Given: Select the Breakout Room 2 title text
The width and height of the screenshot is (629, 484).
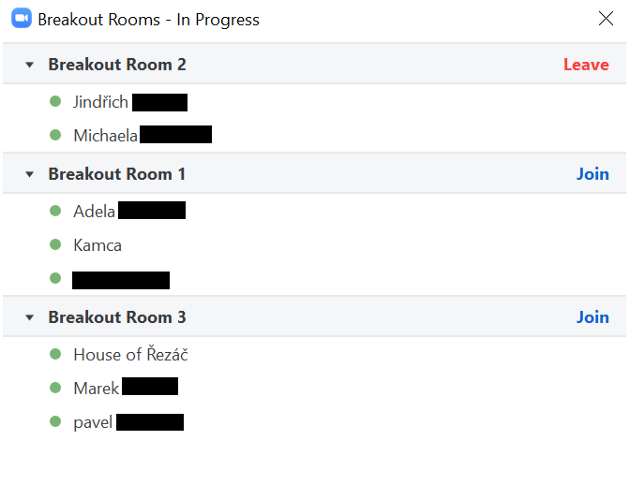Looking at the screenshot, I should (x=117, y=65).
